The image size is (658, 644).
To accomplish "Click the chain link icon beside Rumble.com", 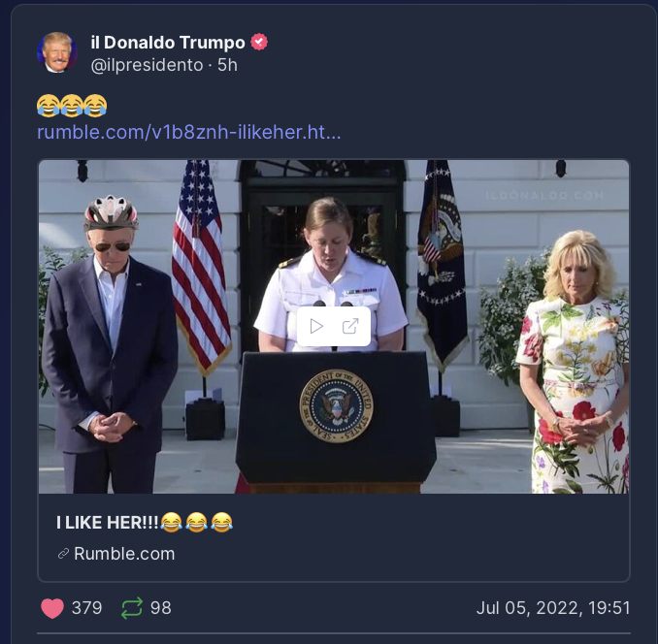I will coord(63,554).
